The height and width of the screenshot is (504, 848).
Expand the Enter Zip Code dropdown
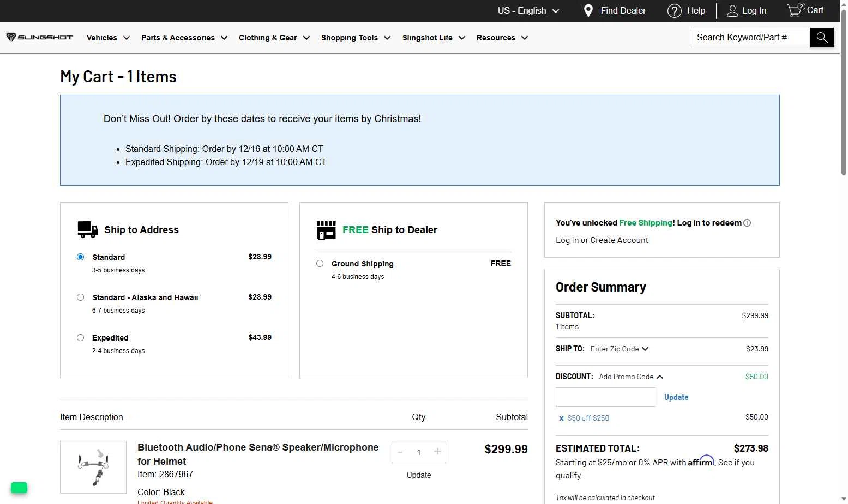pyautogui.click(x=620, y=349)
